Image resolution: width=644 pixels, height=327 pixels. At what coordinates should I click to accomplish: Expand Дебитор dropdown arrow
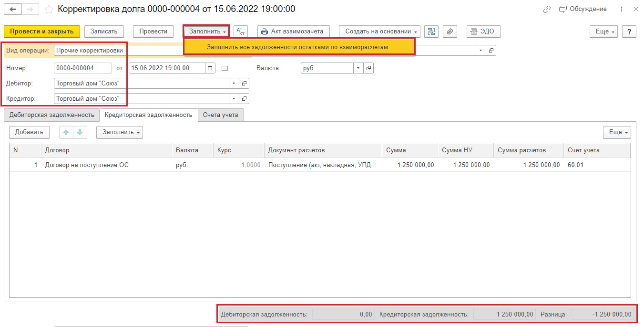coord(234,84)
